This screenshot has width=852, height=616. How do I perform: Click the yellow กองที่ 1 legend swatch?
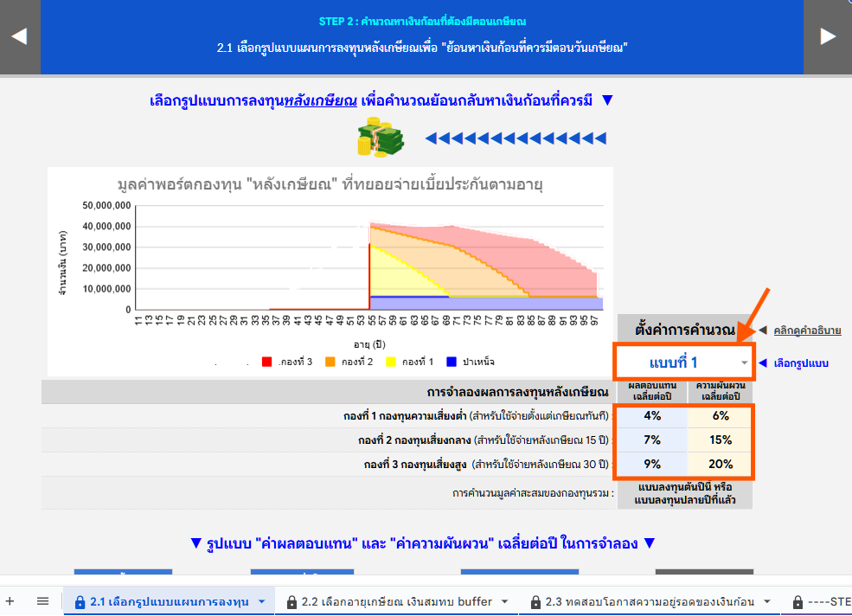(390, 362)
